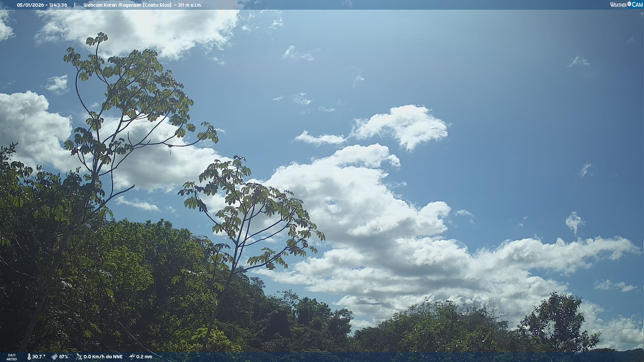
Task: Click the rainfall umbrella icon
Action: pyautogui.click(x=132, y=357)
